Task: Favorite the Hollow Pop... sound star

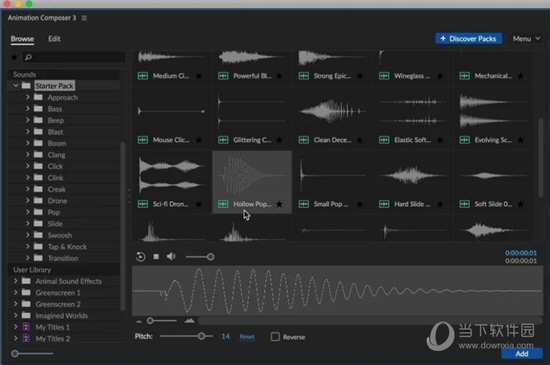Action: pos(279,204)
